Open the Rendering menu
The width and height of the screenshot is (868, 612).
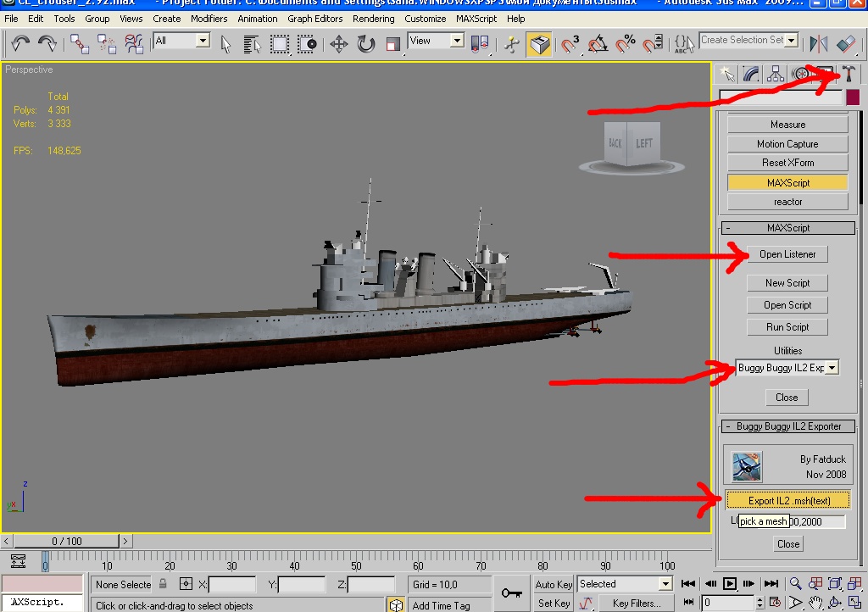(x=373, y=18)
